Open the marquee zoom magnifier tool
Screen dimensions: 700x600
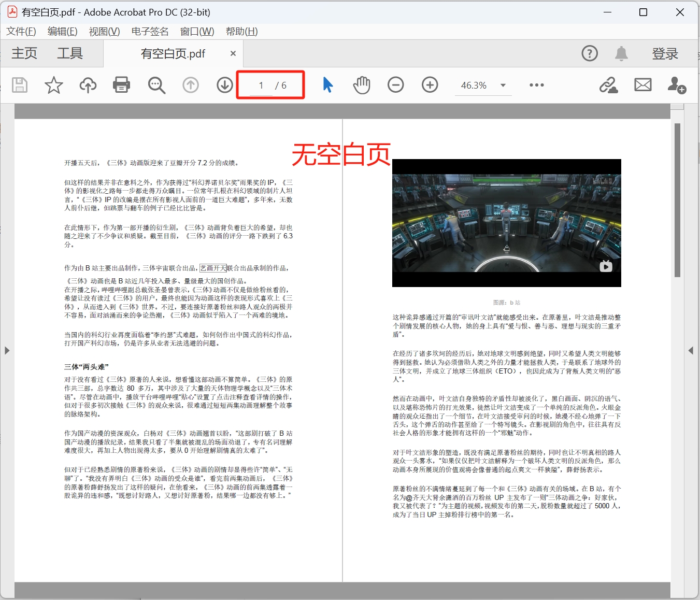[156, 85]
